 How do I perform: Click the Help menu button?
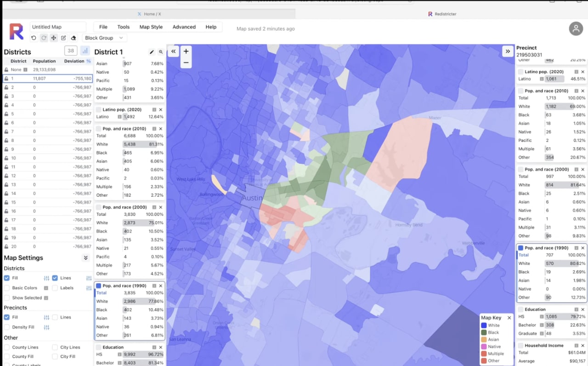pos(211,27)
